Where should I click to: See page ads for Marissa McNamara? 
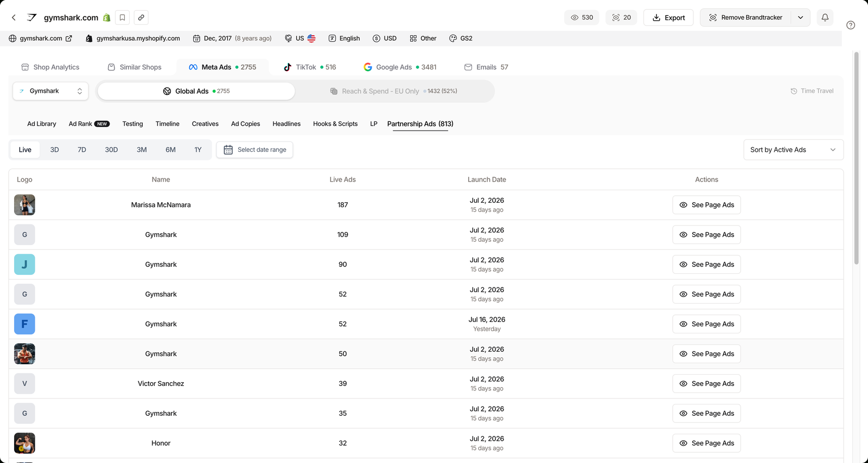tap(706, 205)
